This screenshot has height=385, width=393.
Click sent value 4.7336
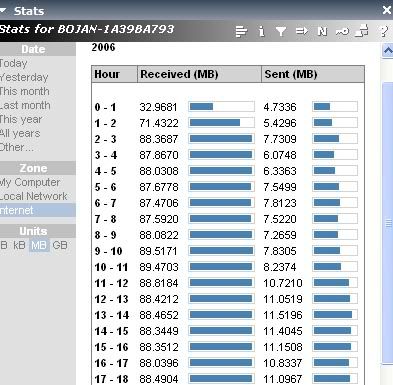(x=280, y=107)
